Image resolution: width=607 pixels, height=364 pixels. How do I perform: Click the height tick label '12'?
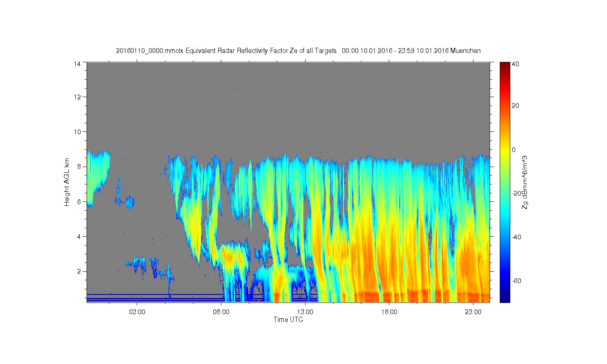pos(77,97)
